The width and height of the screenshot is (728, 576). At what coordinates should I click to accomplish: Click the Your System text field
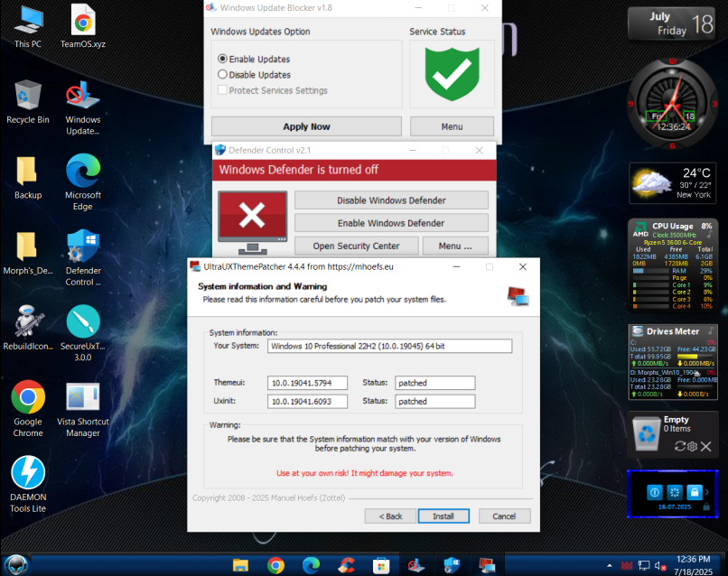[389, 346]
